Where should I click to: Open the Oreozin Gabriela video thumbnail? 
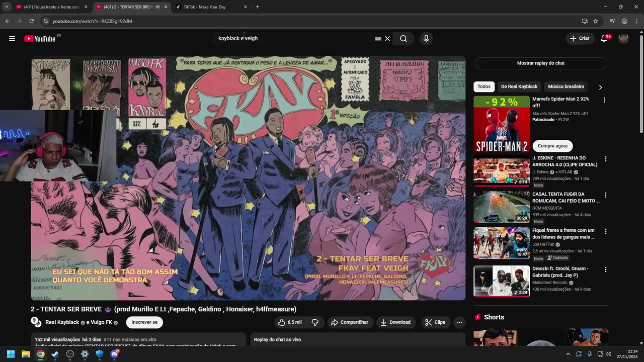point(502,281)
